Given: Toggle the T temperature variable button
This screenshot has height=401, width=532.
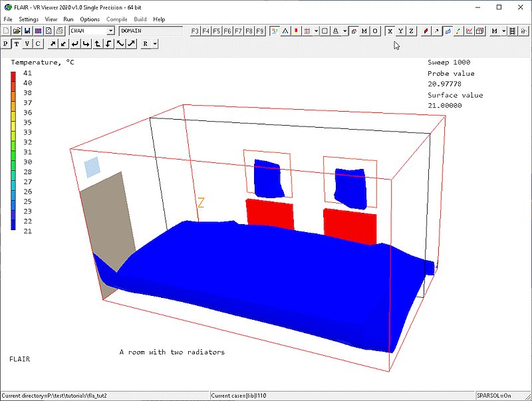Looking at the screenshot, I should pos(17,44).
